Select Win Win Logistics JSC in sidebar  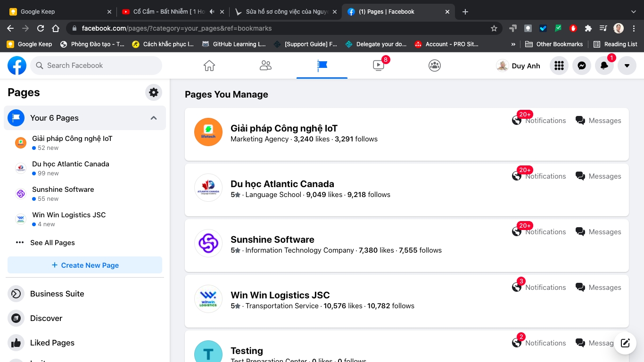coord(85,219)
